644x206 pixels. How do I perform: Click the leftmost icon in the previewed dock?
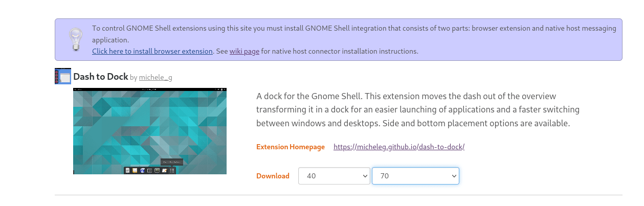pos(127,170)
